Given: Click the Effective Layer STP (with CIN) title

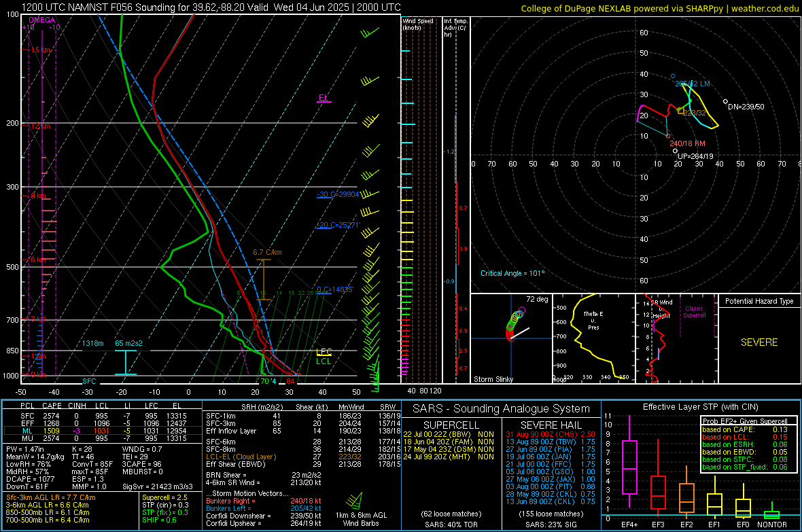Looking at the screenshot, I should (700, 407).
